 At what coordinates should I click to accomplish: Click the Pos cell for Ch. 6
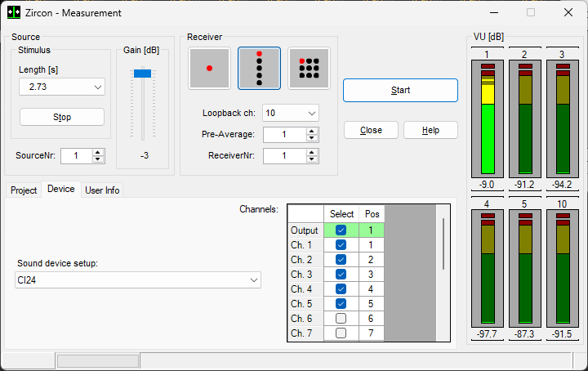point(371,318)
